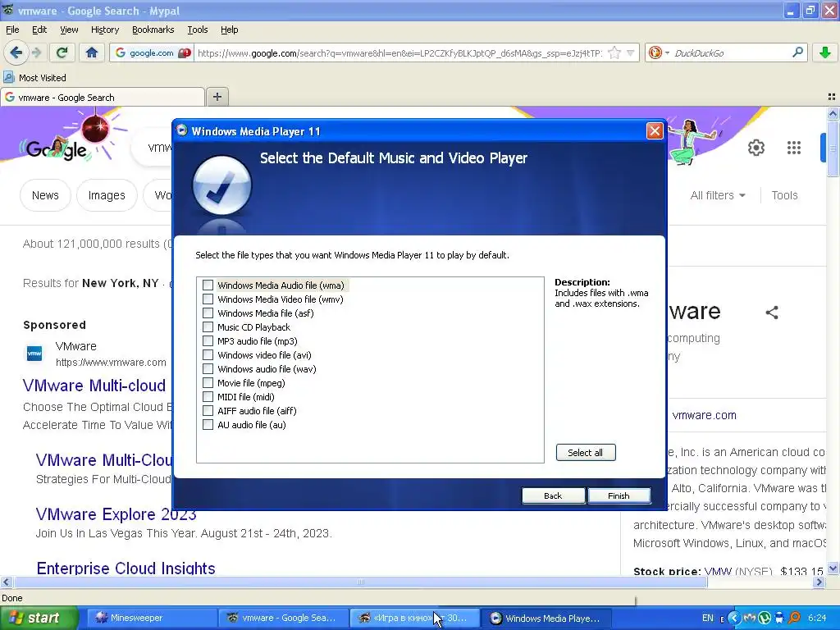Click the Finish button
840x630 pixels.
[x=619, y=495]
